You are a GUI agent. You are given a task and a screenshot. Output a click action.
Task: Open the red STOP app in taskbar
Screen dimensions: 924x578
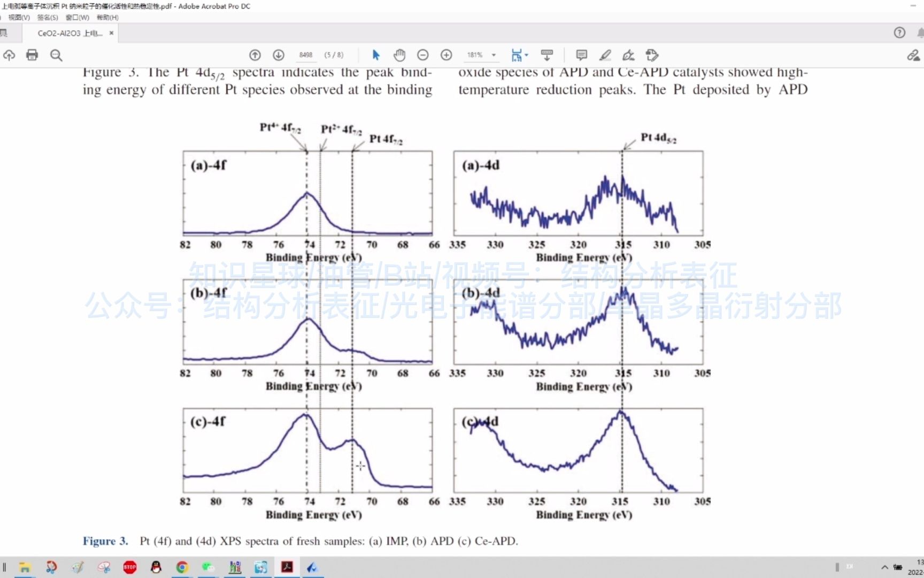click(130, 567)
